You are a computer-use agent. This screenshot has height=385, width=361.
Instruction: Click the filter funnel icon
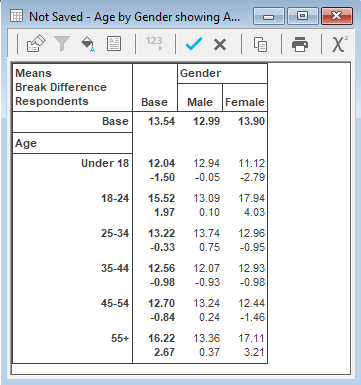(62, 44)
